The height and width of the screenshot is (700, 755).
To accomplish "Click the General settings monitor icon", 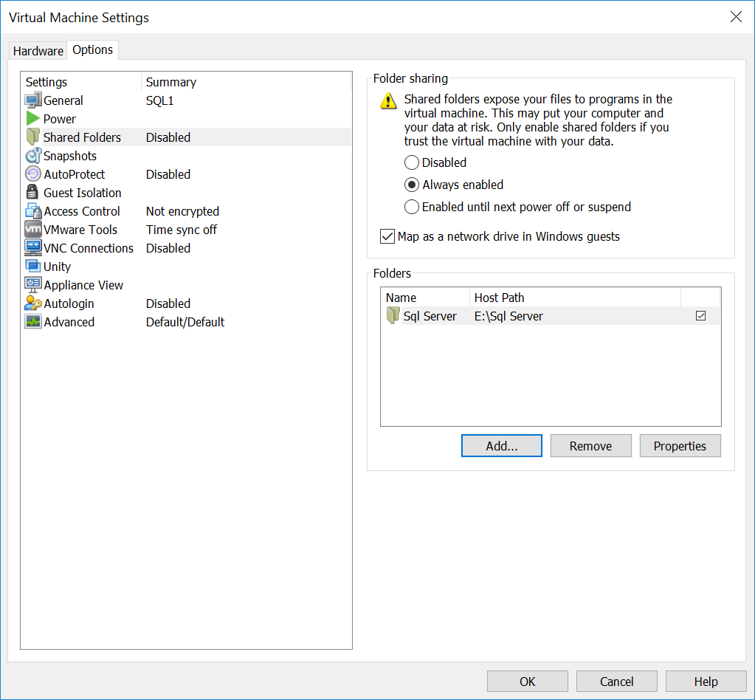I will pos(33,100).
